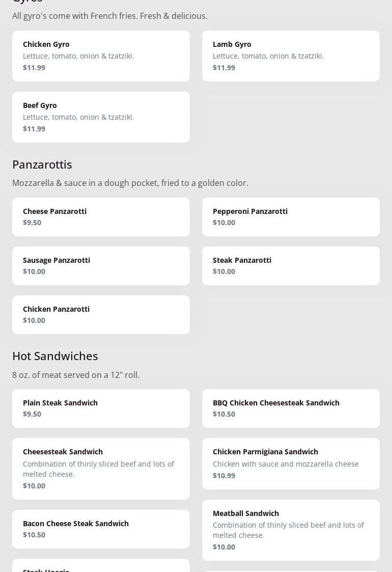
Task: Click Chicken Parmigiana Sandwich item
Action: [291, 463]
